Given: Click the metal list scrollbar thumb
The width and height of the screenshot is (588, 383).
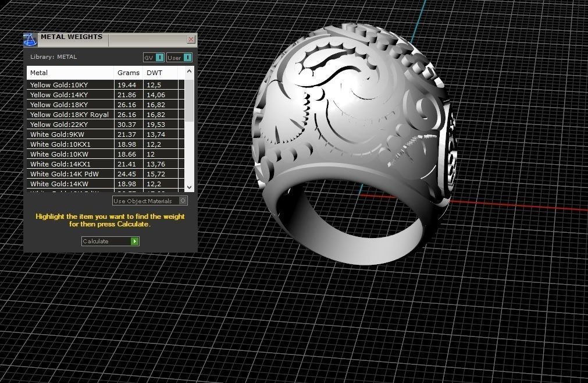Looking at the screenshot, I should coord(190,100).
